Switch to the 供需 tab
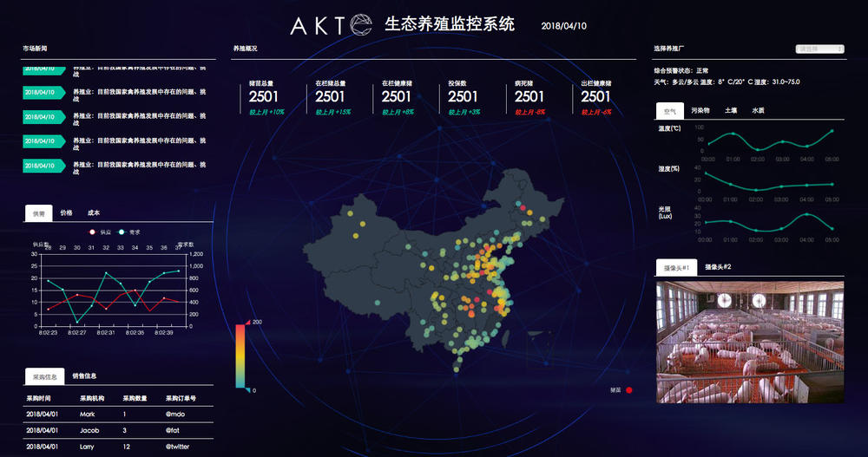The width and height of the screenshot is (868, 457). point(39,213)
